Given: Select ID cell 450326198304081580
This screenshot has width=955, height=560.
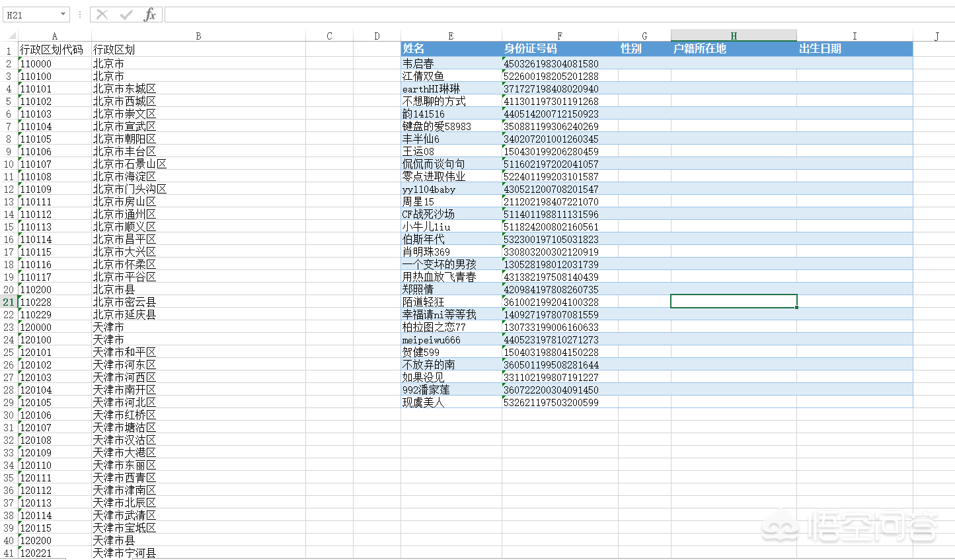Looking at the screenshot, I should point(560,63).
